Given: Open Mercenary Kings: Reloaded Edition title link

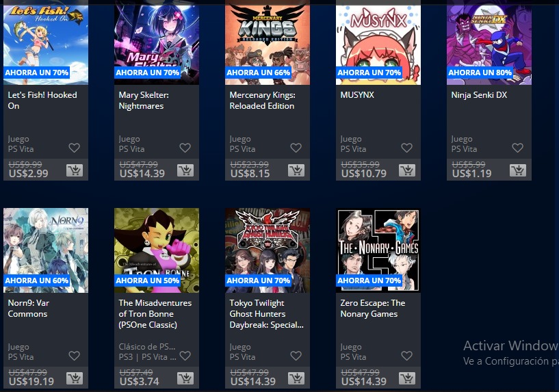Looking at the screenshot, I should tap(262, 101).
